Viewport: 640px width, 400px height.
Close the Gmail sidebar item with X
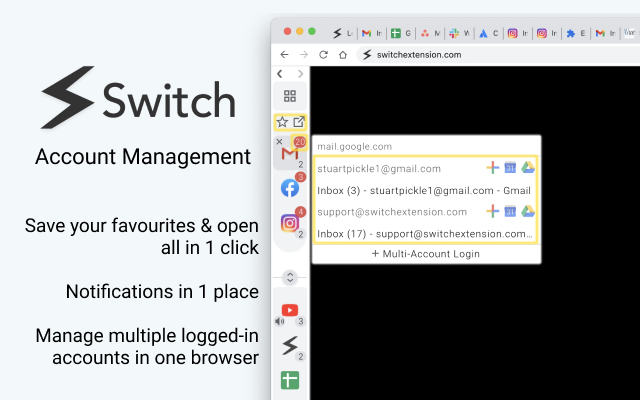(x=279, y=142)
